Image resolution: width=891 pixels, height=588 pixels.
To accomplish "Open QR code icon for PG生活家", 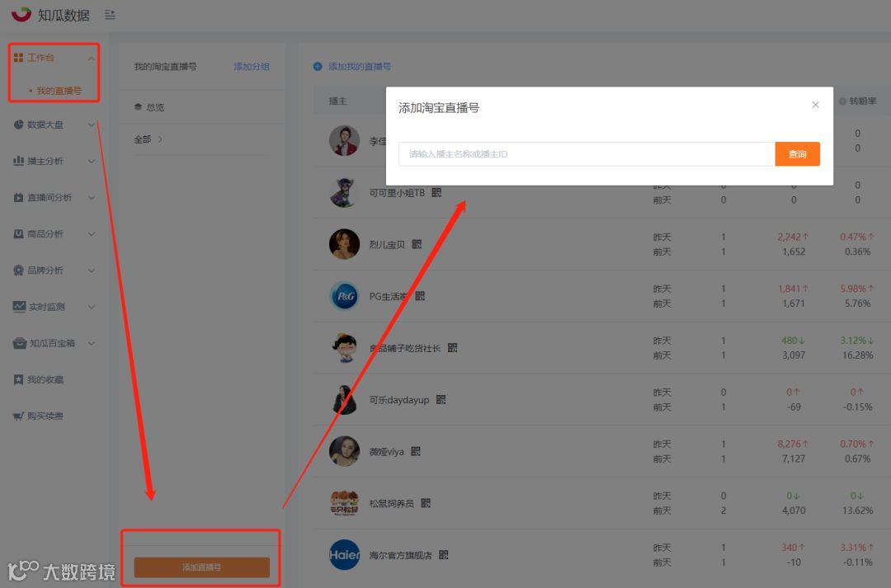I will pyautogui.click(x=420, y=296).
